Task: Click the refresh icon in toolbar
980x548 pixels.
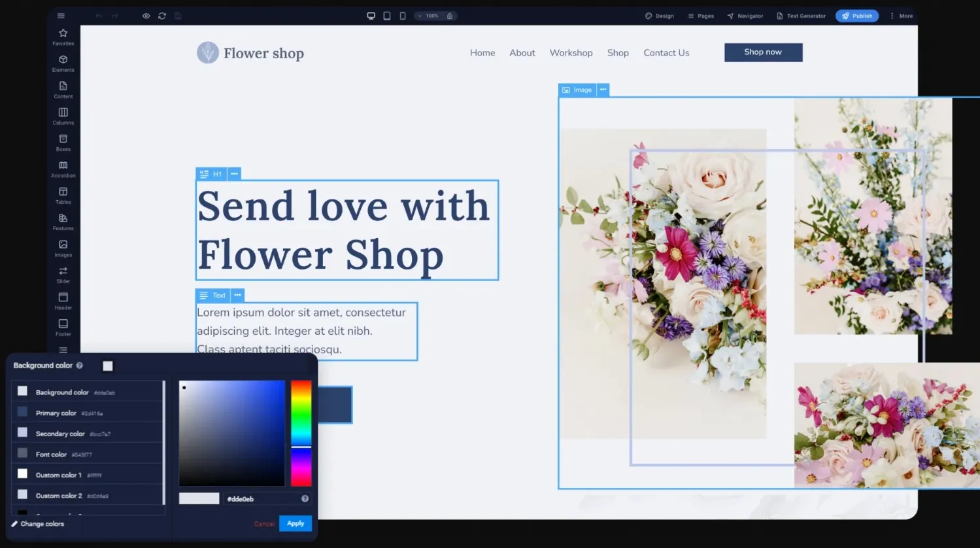Action: (162, 16)
